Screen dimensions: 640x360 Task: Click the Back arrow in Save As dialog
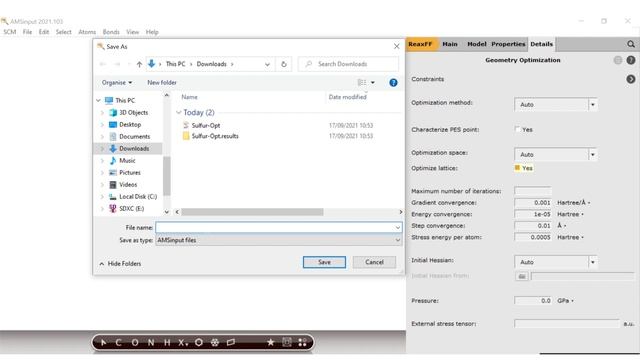[x=103, y=64]
